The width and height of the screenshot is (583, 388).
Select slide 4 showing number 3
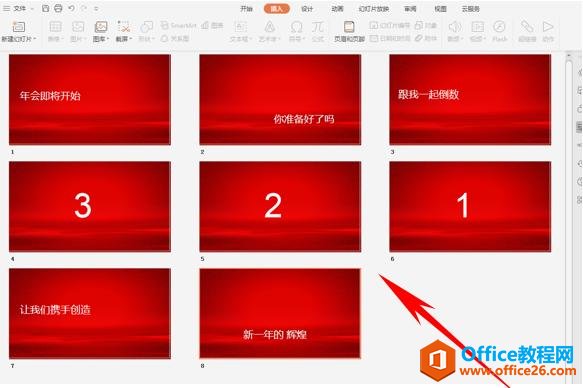tap(90, 206)
